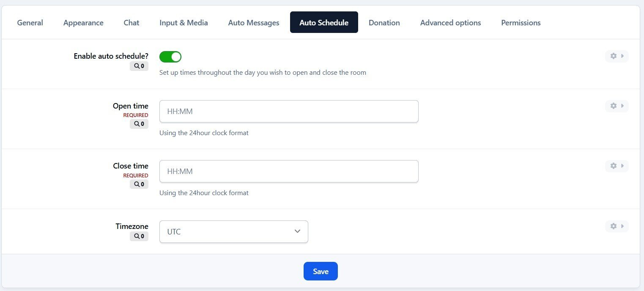The height and width of the screenshot is (291, 644).
Task: Expand arrow beside Open time gear
Action: [622, 106]
